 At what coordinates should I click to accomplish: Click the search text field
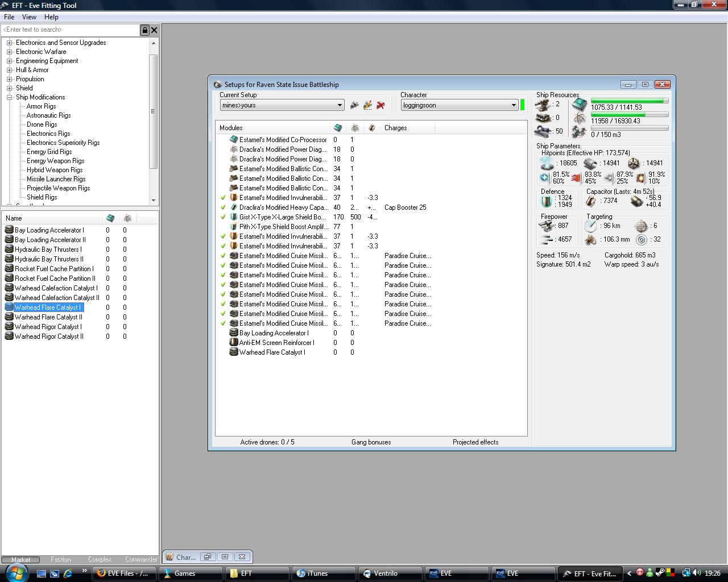pos(70,30)
